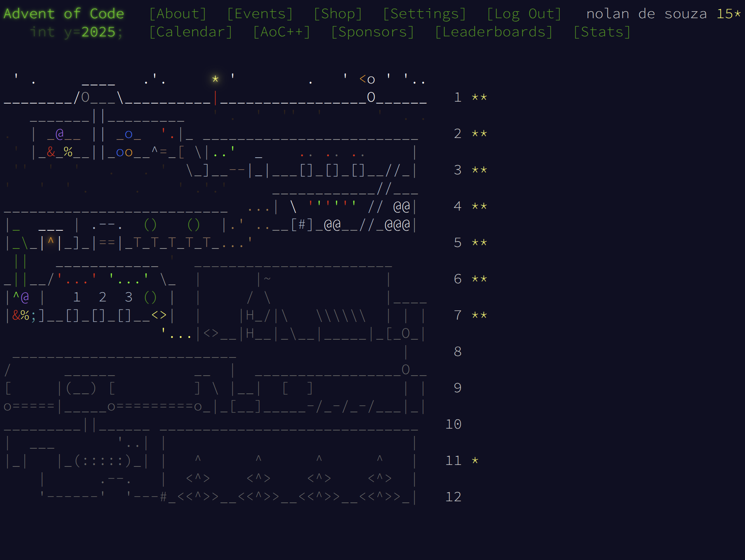Click the @@ reindeer faces in Day 4 artwork

click(401, 207)
